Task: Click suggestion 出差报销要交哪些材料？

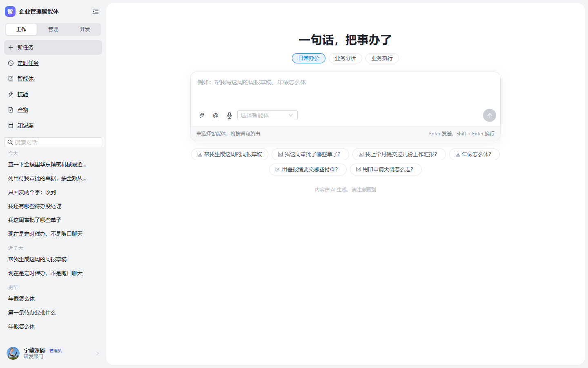Action: (x=308, y=169)
